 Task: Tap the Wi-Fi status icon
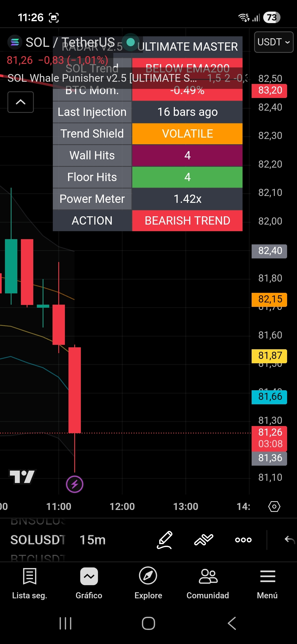244,18
